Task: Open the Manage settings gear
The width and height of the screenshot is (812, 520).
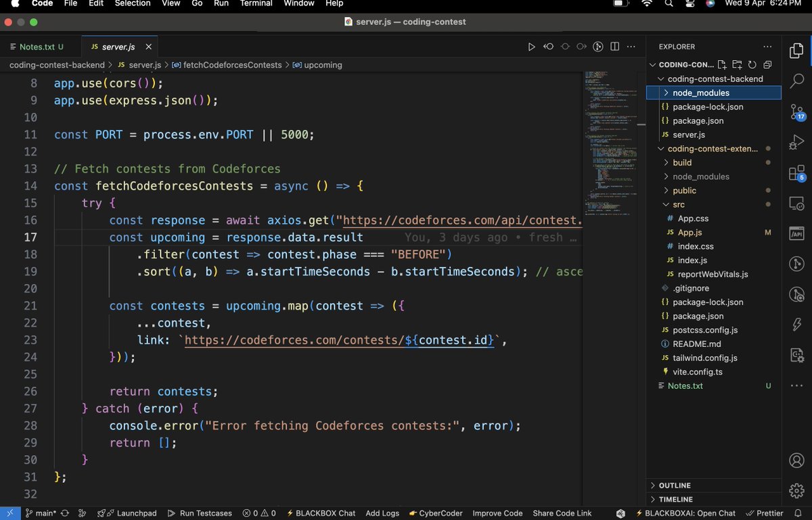Action: (796, 490)
